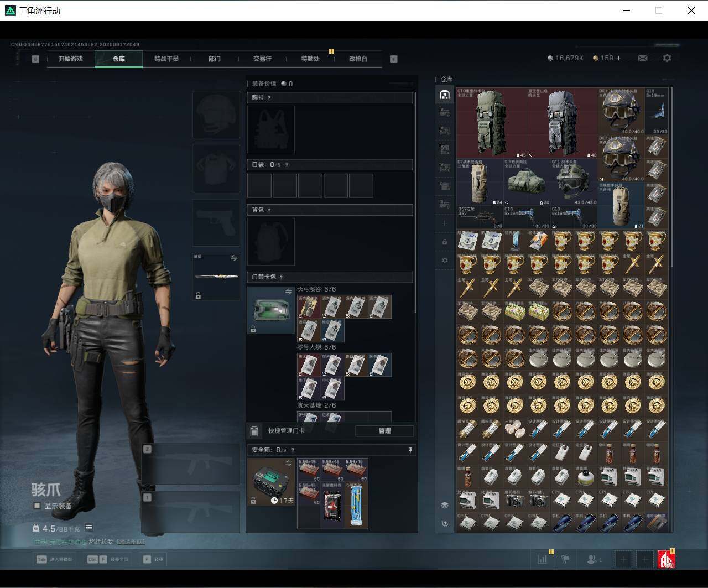Click the safe box thumbnail showing 17天
708x588 pixels.
271,482
